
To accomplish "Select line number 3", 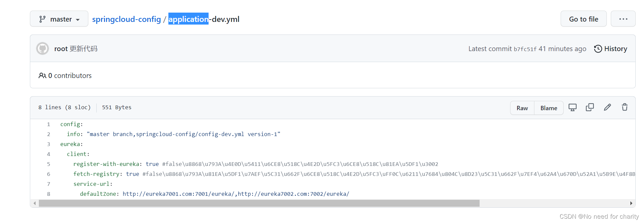I will [48, 144].
